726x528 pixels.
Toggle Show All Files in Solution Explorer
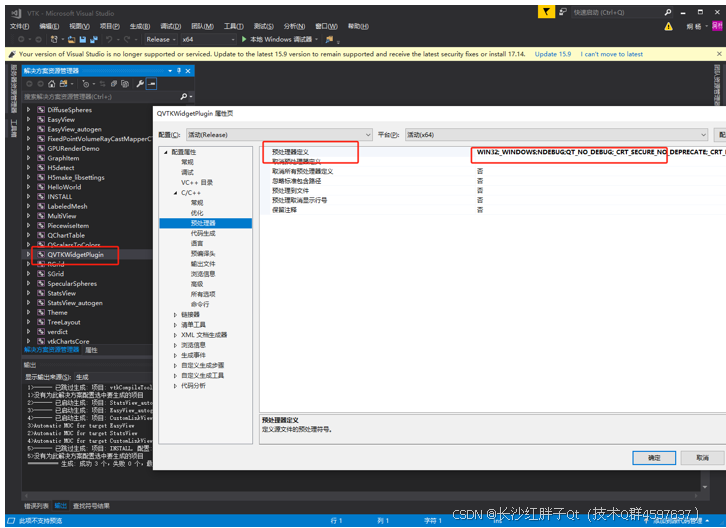[x=125, y=84]
